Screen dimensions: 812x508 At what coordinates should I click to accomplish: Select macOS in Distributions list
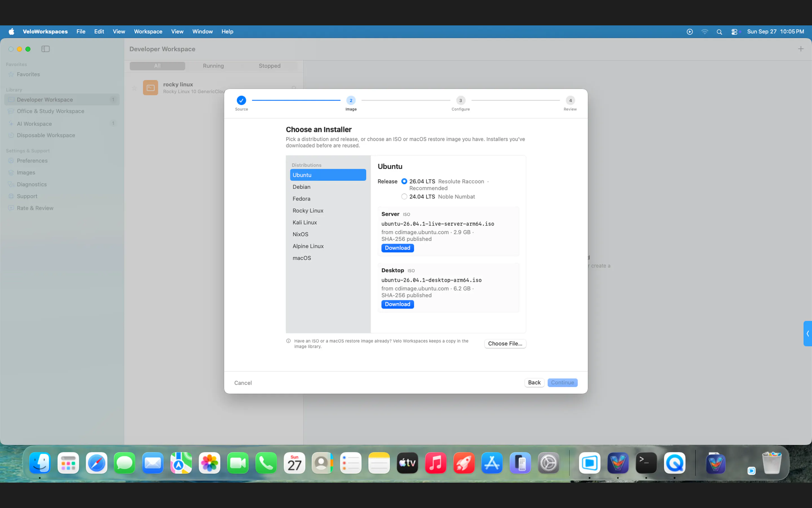pyautogui.click(x=328, y=258)
